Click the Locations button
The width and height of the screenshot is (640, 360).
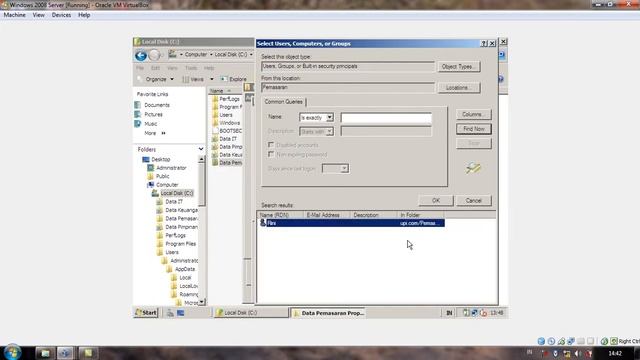[458, 88]
